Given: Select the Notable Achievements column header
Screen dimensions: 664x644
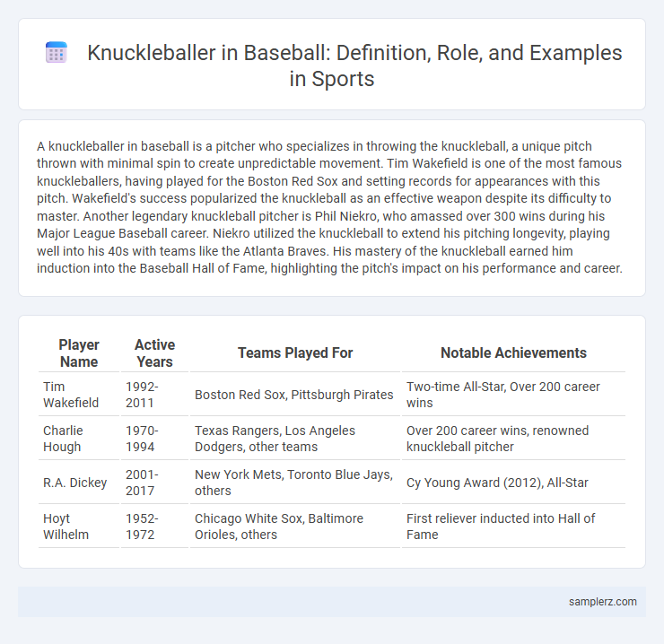Looking at the screenshot, I should click(513, 353).
